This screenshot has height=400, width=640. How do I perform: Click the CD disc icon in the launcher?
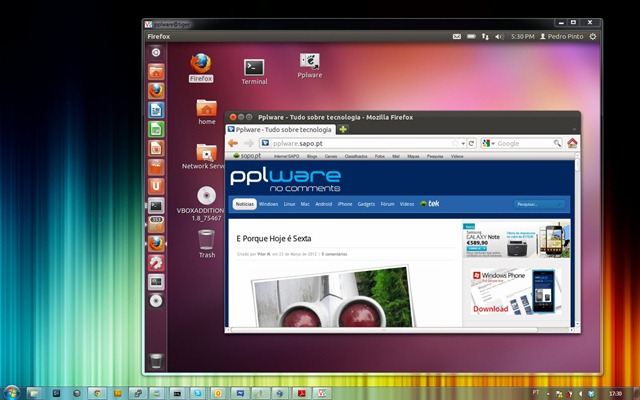tap(156, 301)
